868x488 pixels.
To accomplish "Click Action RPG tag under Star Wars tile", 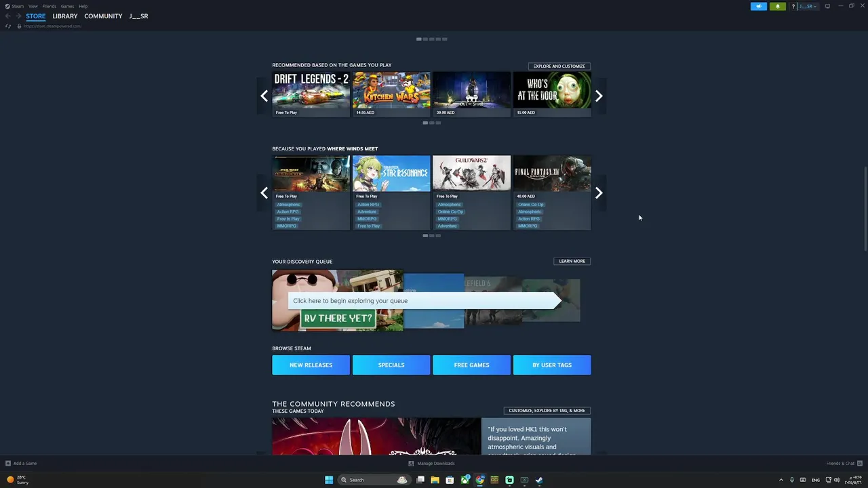I will [288, 211].
